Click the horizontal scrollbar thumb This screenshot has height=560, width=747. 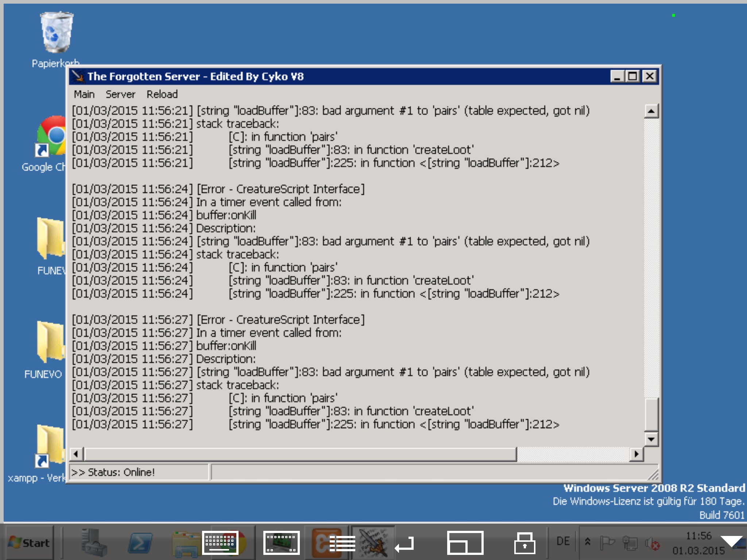[x=301, y=454]
